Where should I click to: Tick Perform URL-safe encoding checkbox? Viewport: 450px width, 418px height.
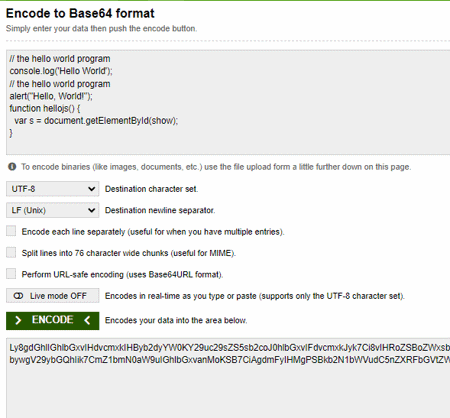coord(11,274)
